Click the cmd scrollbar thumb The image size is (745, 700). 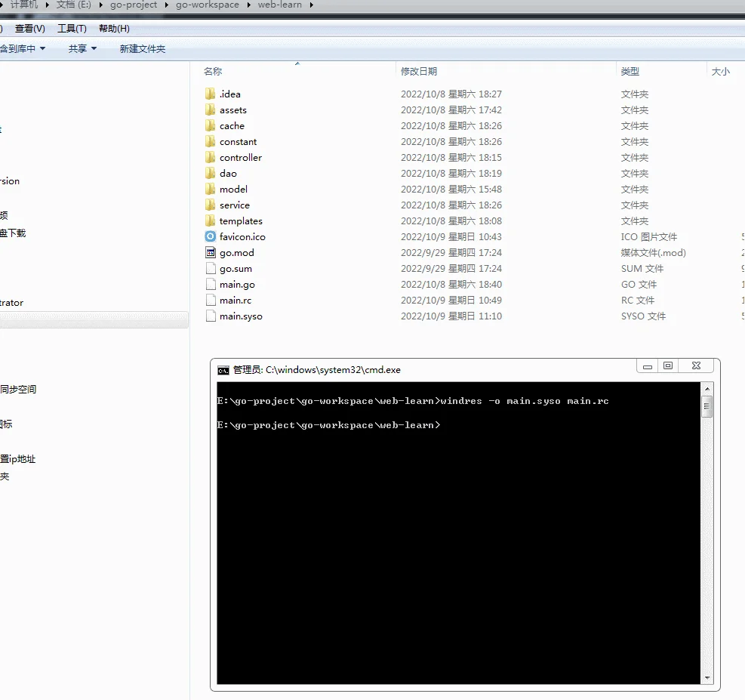[707, 406]
